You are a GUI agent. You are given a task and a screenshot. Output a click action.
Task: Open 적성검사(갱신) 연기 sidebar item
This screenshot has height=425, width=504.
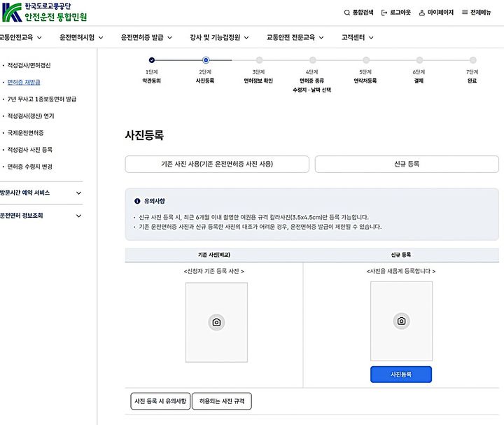coord(31,116)
